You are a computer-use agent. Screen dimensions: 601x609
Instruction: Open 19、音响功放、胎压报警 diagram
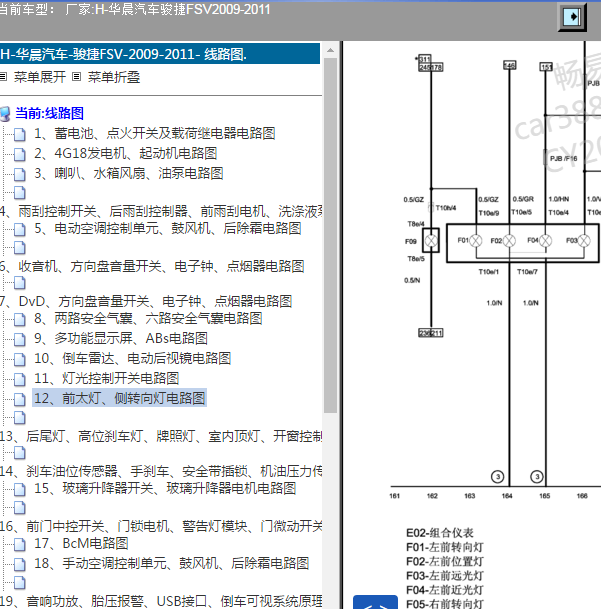[x=161, y=601]
